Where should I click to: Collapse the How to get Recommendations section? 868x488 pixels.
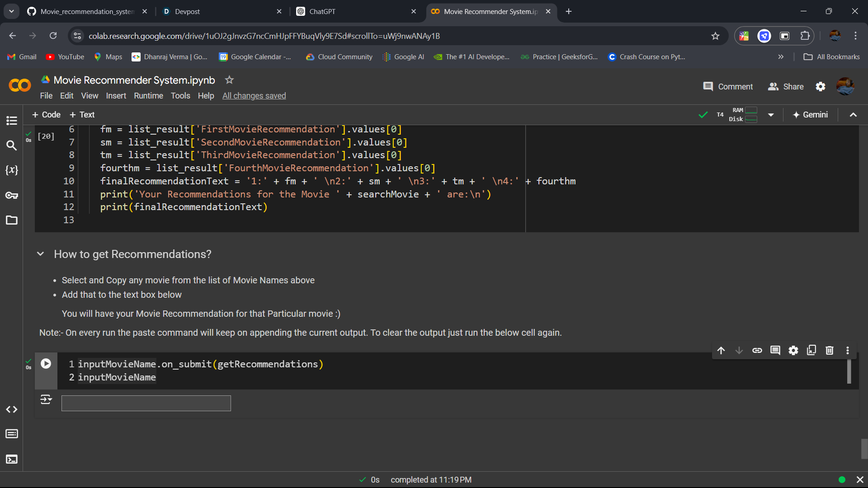click(40, 254)
